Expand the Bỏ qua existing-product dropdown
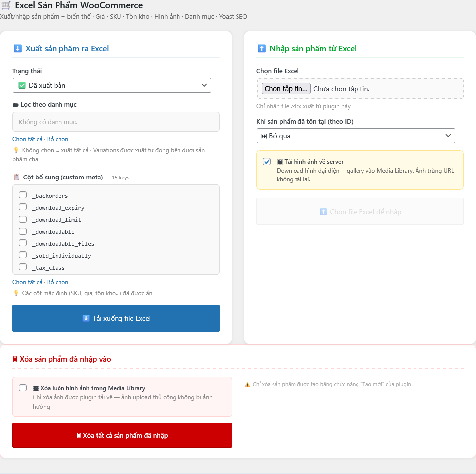Screen dimensions: 476x474 (356, 136)
